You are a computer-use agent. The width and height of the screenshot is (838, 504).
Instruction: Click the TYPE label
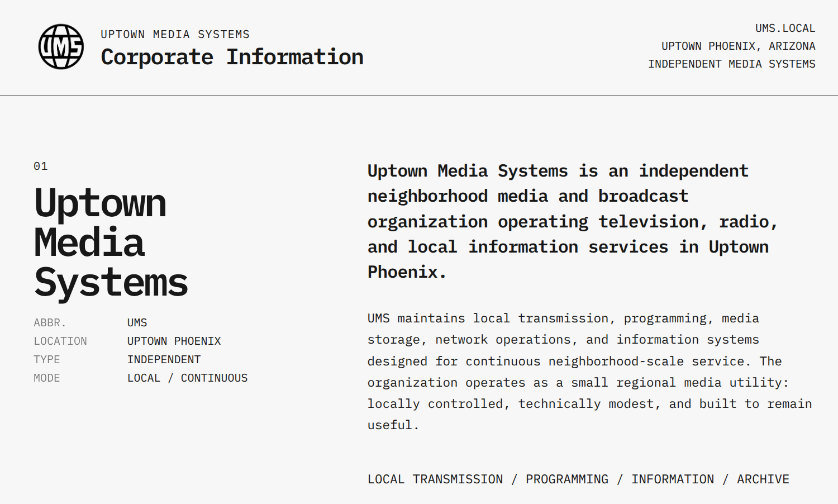coord(47,359)
